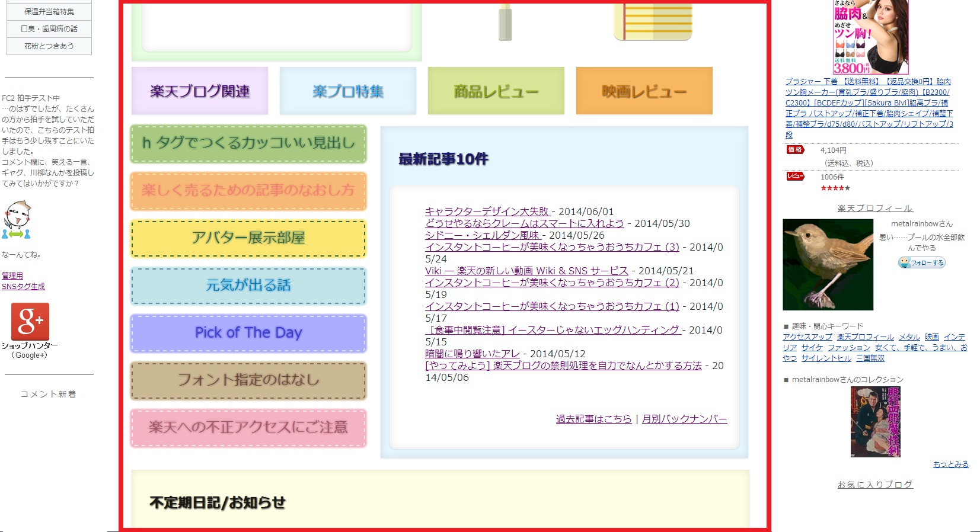Viewport: 980px width, 532px height.
Task: Click the サイケ keyword link
Action: coord(812,347)
